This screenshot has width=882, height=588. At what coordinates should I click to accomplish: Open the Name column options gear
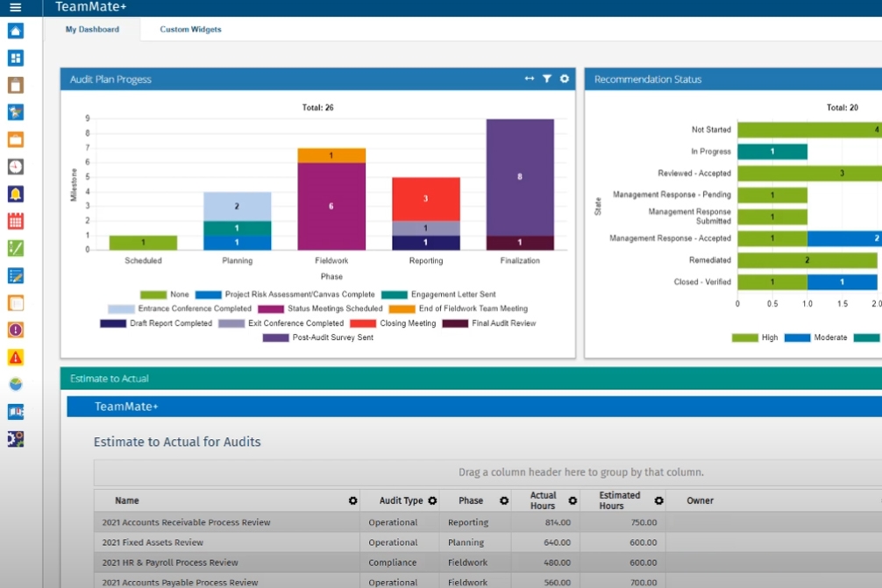tap(352, 501)
